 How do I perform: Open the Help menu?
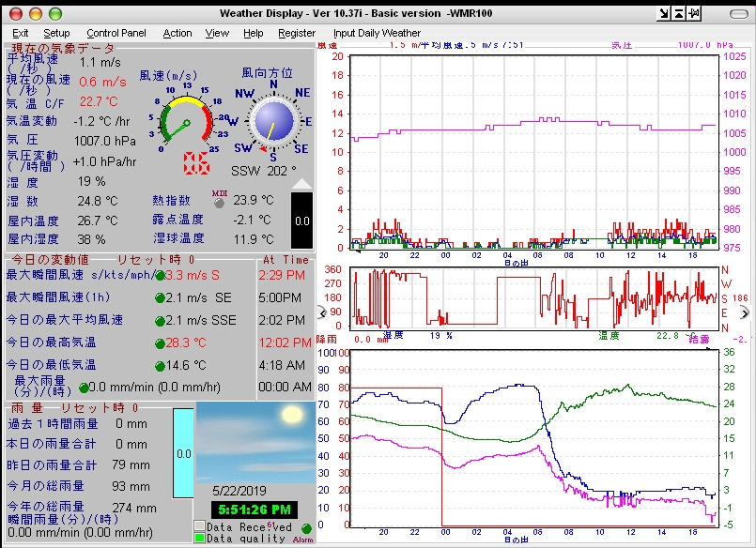(x=254, y=33)
